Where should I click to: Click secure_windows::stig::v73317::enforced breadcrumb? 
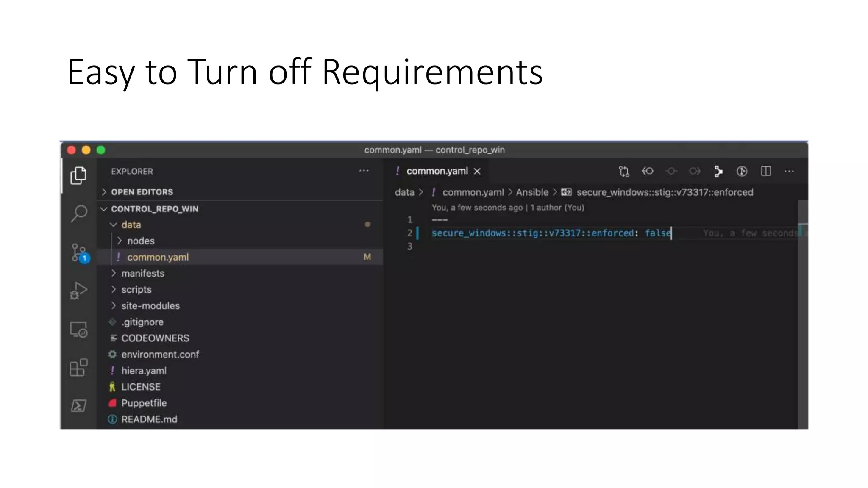pos(665,192)
